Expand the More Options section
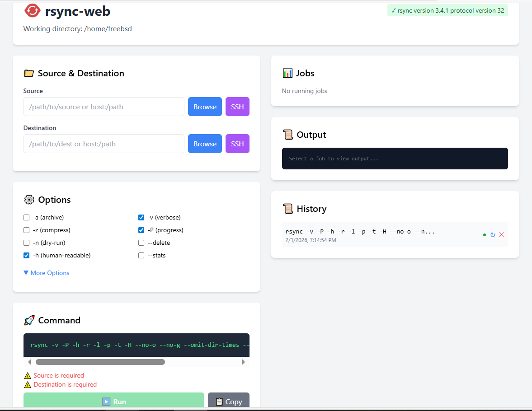Viewport: 532px width, 411px height. (x=47, y=273)
